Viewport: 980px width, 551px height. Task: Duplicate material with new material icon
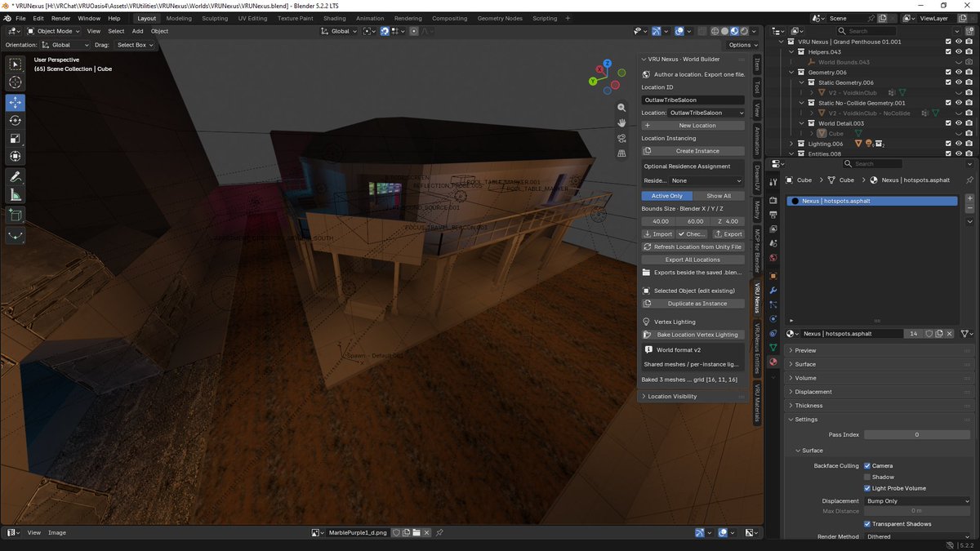click(939, 334)
